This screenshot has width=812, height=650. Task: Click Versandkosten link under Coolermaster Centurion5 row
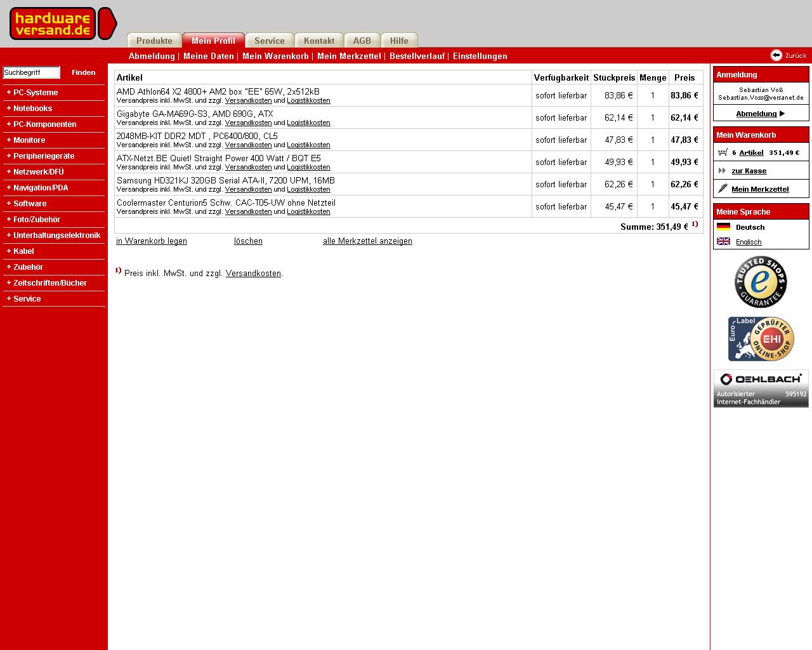tap(248, 211)
